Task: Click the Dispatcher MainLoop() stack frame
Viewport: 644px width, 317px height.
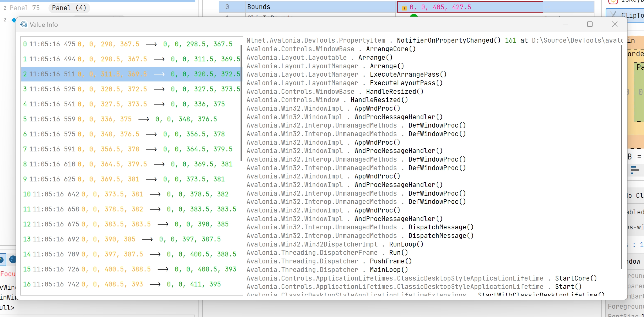Action: click(x=327, y=270)
